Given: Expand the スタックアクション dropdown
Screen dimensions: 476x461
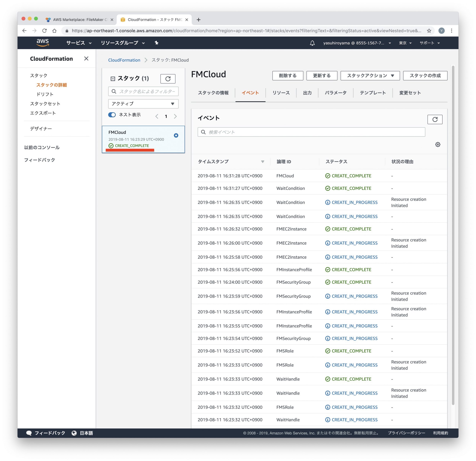Looking at the screenshot, I should click(x=370, y=76).
